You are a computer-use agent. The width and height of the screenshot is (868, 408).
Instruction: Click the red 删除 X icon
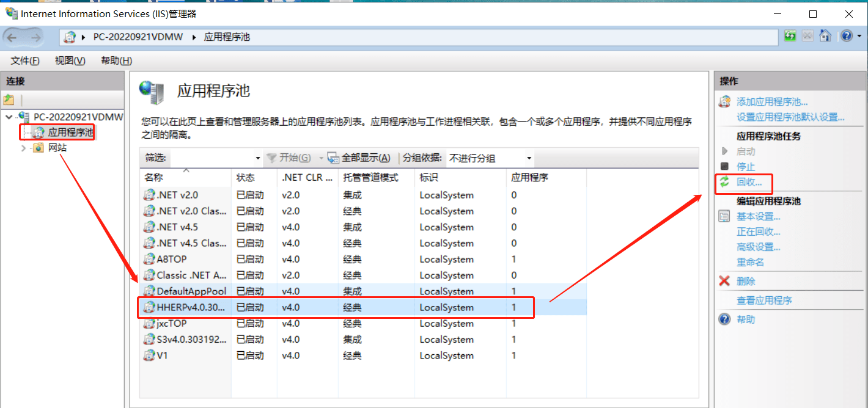point(725,281)
